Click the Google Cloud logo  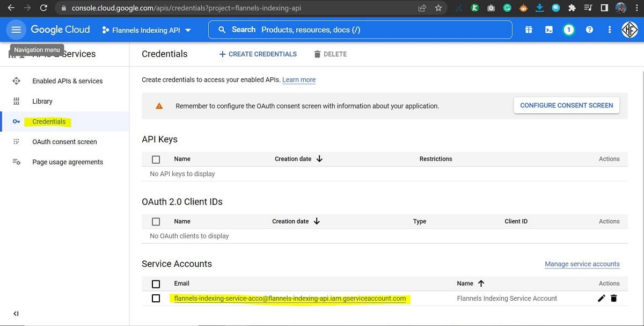[x=60, y=30]
